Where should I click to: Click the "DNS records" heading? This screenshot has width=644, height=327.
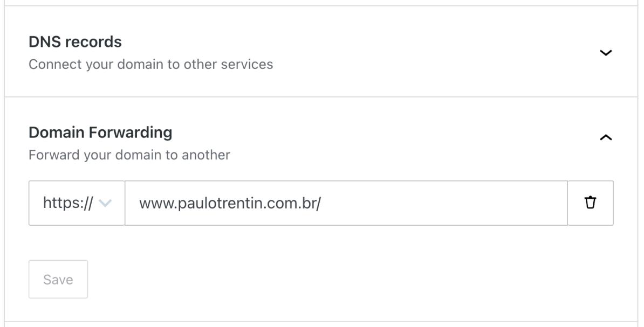[75, 41]
